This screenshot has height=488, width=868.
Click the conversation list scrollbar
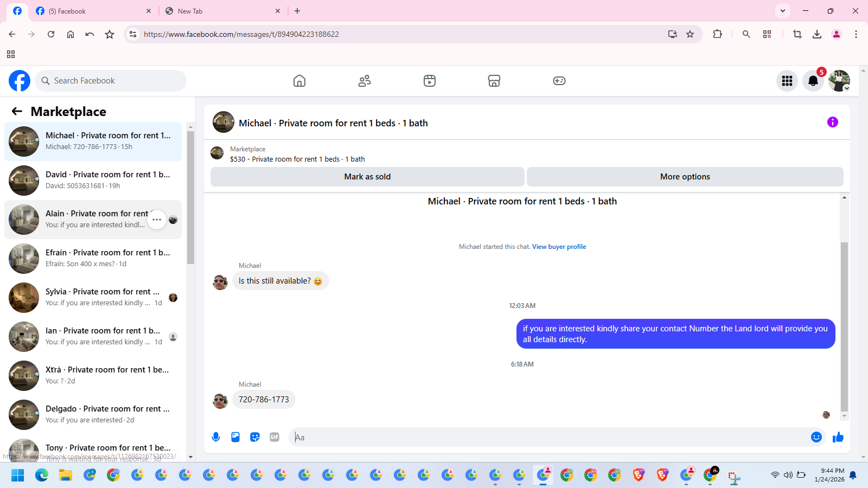click(x=190, y=197)
